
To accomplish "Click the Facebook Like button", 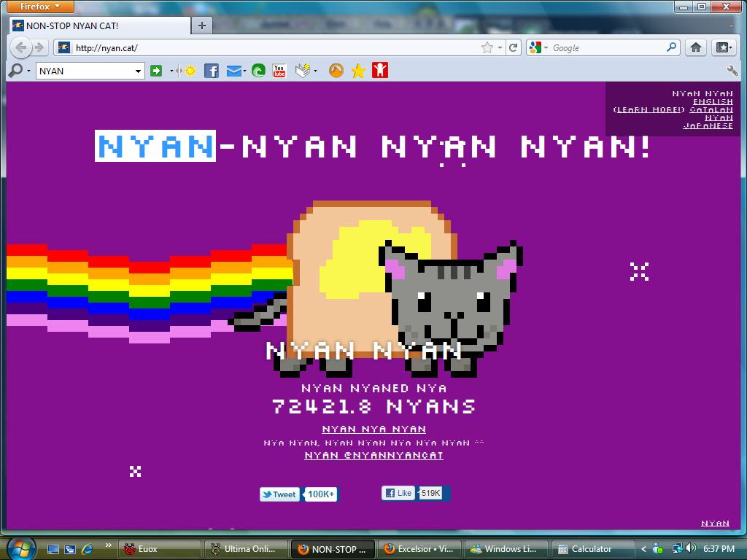I will pos(398,493).
